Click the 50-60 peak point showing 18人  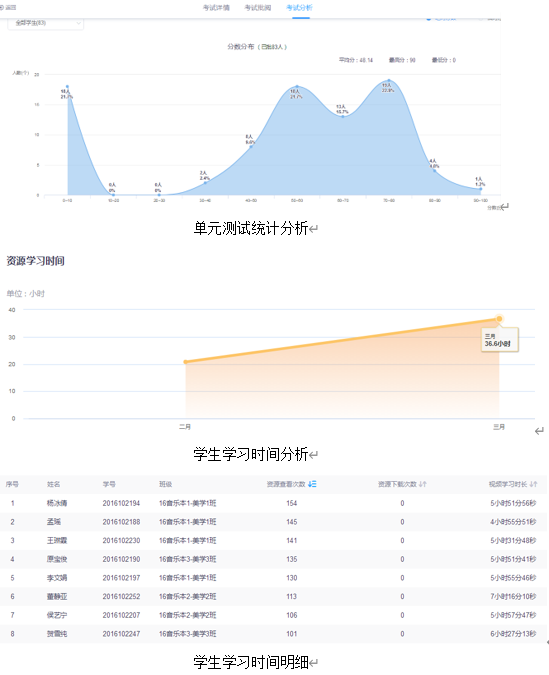coord(297,87)
